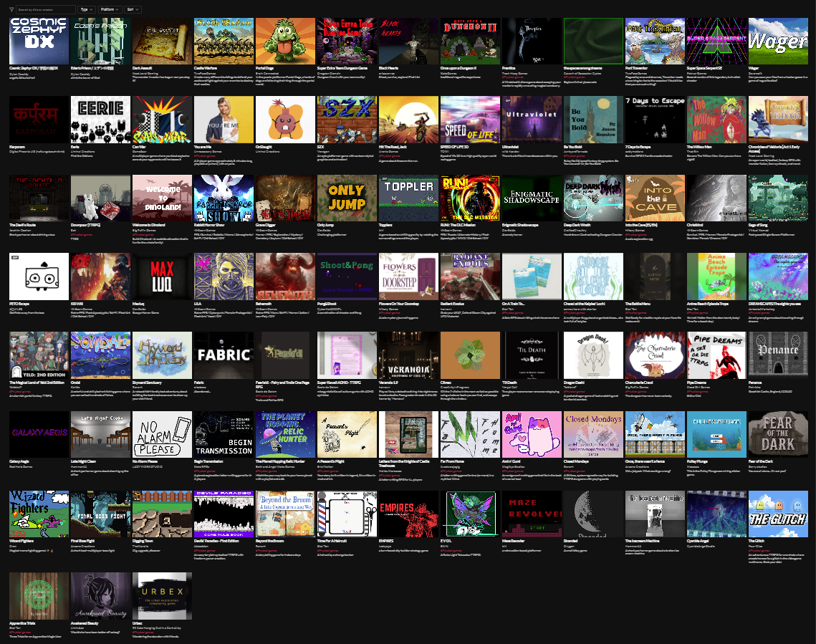Open the Shoot&Pong game cover
The height and width of the screenshot is (644, 816).
click(347, 277)
